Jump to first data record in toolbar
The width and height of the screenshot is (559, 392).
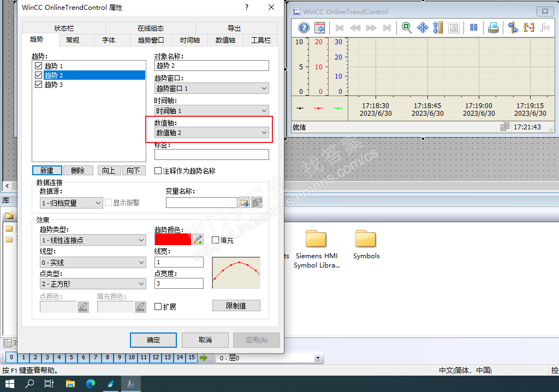point(340,28)
